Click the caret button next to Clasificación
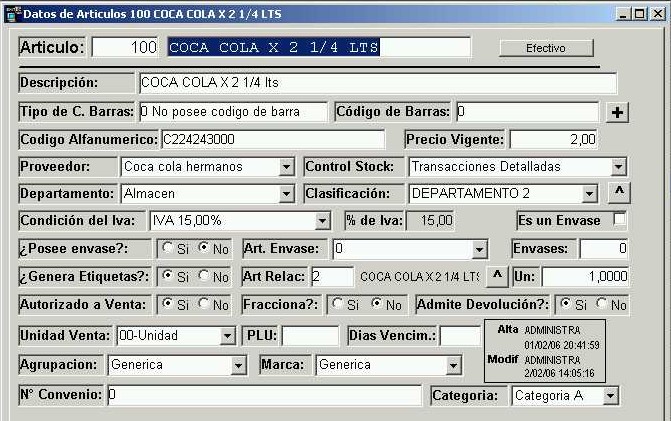Screen dimensions: 671x421 (619, 192)
